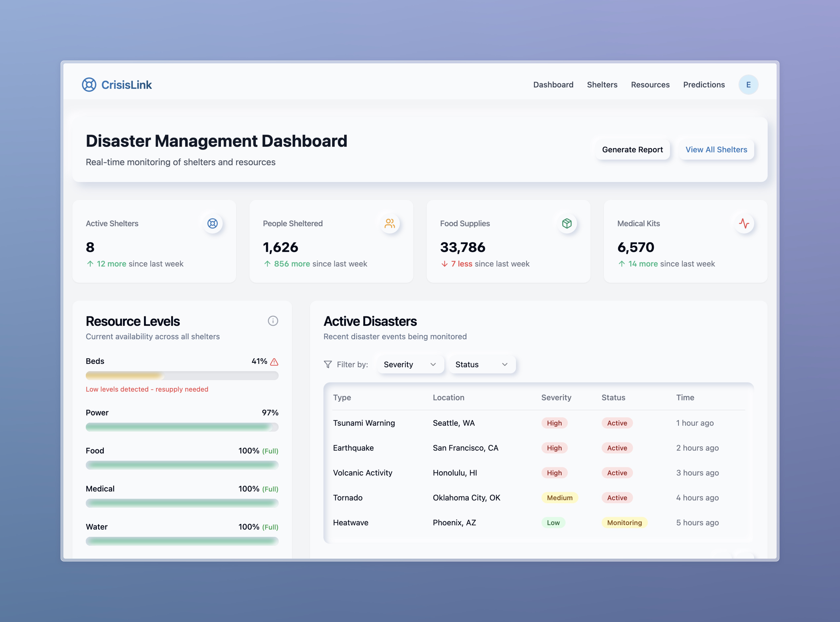Open the Shelters nav item
The width and height of the screenshot is (840, 622).
point(602,85)
